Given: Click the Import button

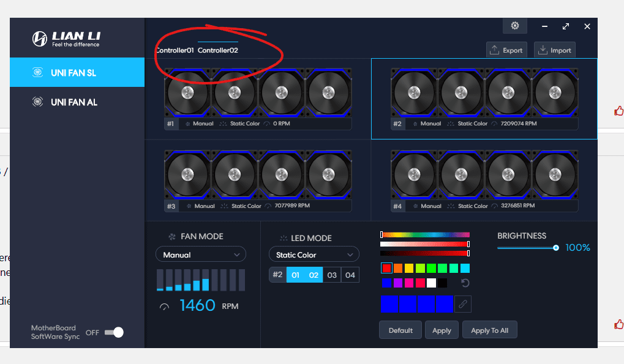Looking at the screenshot, I should [555, 50].
